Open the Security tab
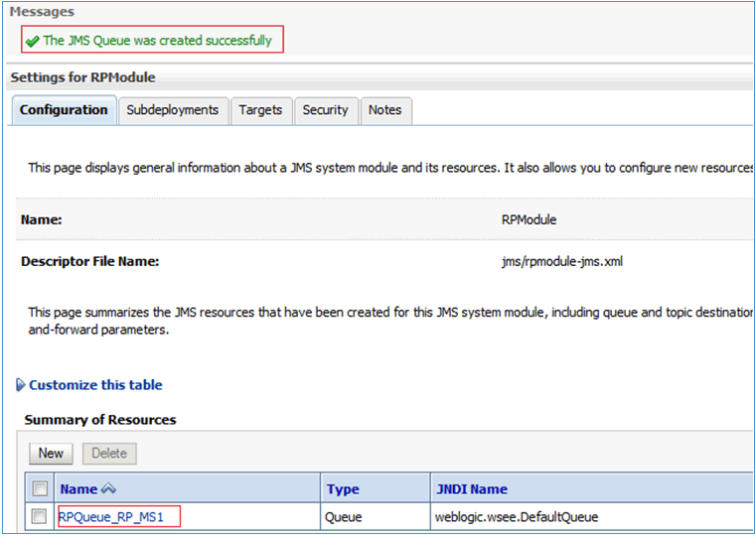 (326, 110)
